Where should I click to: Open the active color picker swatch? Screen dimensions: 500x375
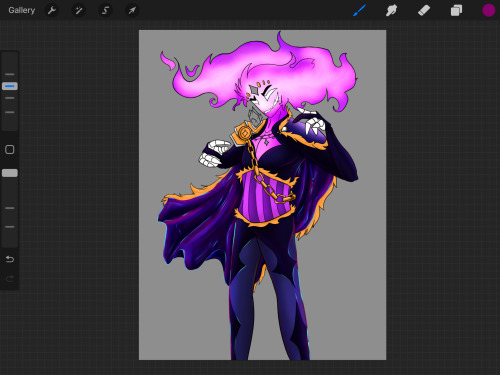pyautogui.click(x=489, y=10)
